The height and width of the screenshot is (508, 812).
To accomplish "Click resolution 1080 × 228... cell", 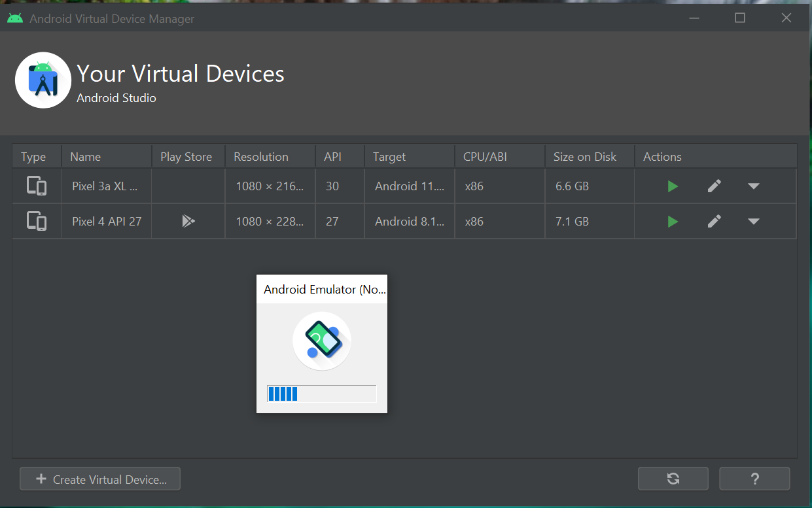I will (x=270, y=222).
